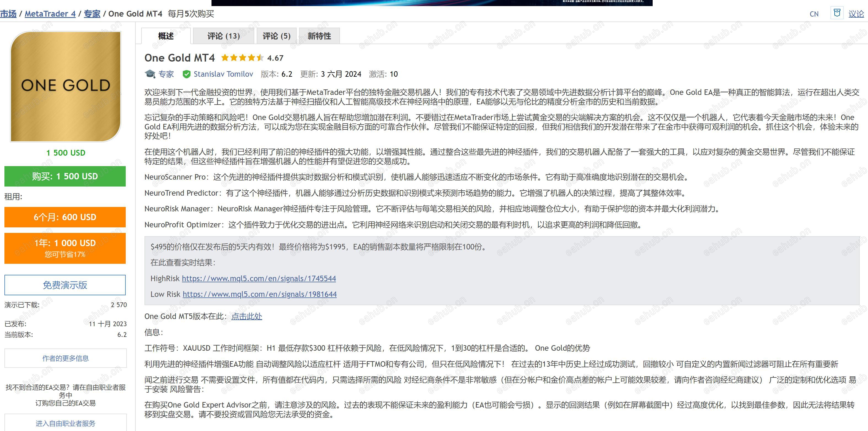Click the green 1 500 USD price under the logo

coord(66,153)
